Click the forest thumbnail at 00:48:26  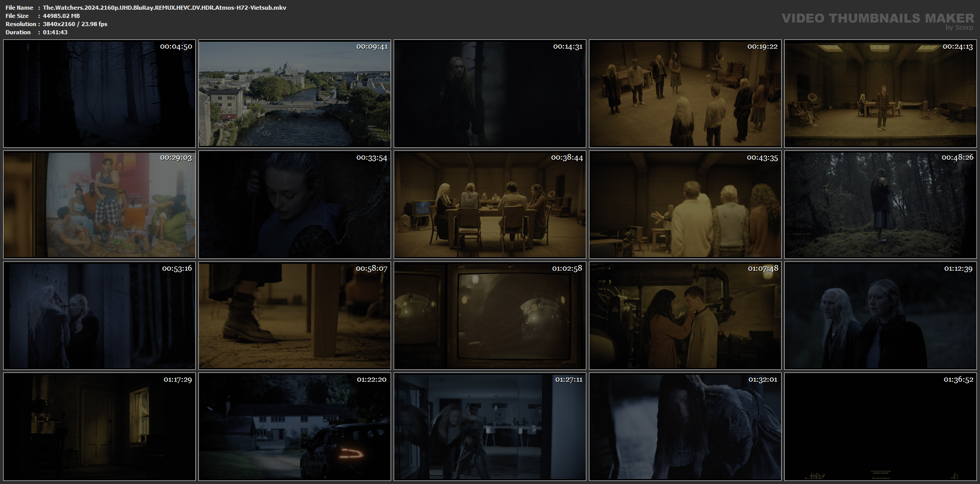(880, 205)
